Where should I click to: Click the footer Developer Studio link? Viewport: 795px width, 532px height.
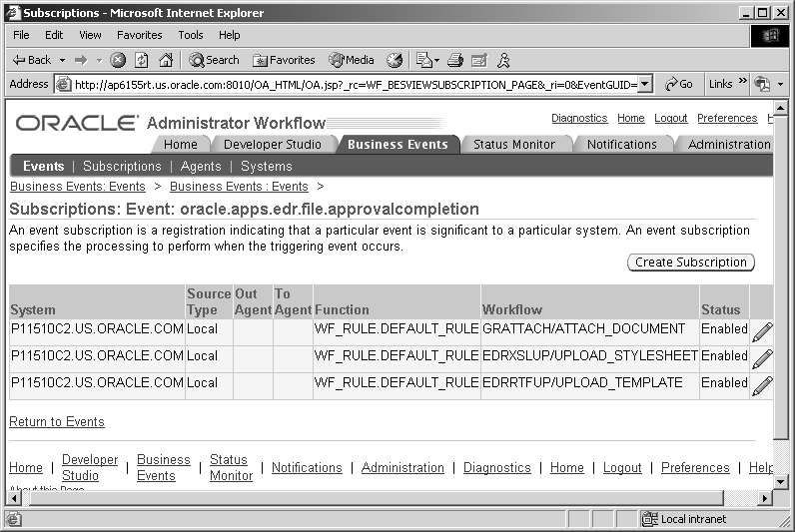coord(90,468)
